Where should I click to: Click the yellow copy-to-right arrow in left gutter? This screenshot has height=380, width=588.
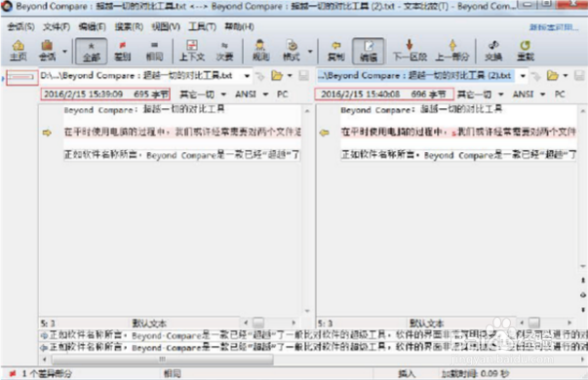click(x=47, y=133)
